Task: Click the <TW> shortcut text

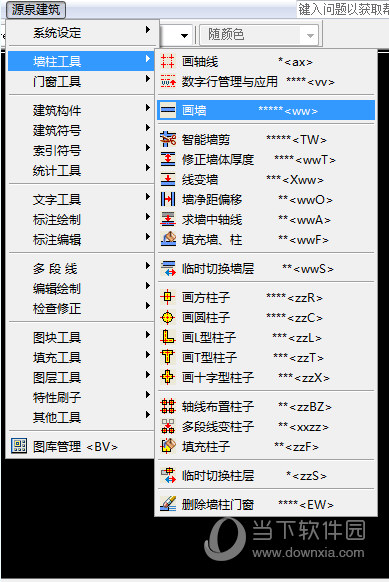Action: tap(310, 140)
